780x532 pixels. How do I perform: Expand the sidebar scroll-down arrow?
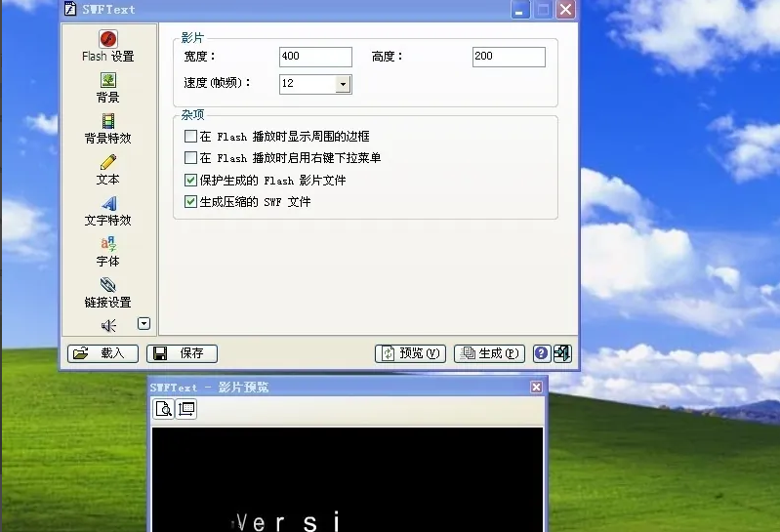click(144, 324)
